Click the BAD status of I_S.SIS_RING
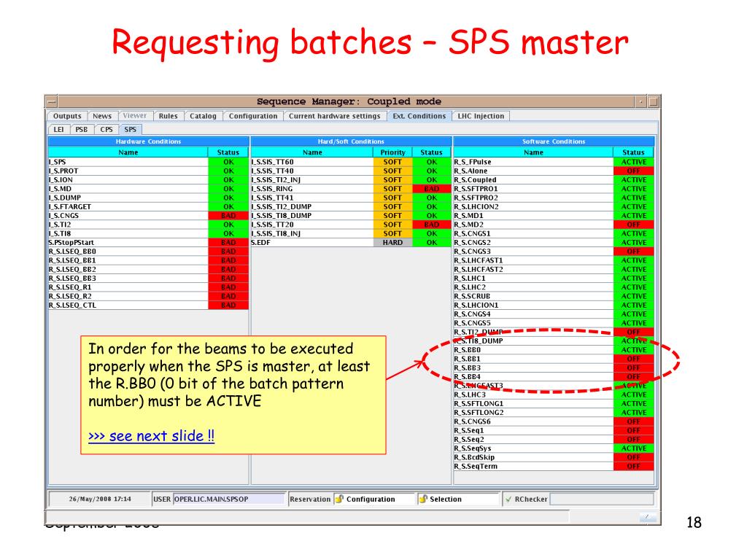The width and height of the screenshot is (747, 560). click(432, 189)
